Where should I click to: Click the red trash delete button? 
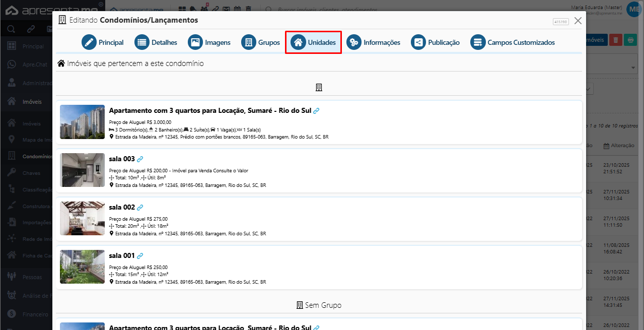[615, 40]
